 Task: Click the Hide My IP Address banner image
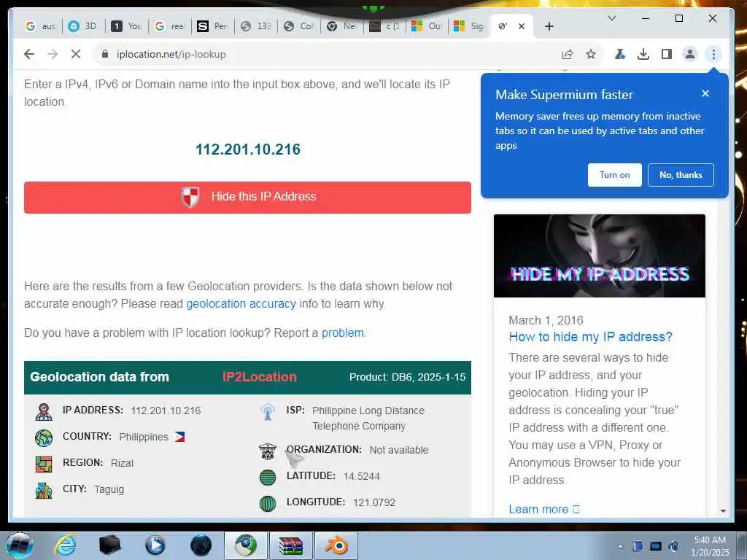coord(600,256)
